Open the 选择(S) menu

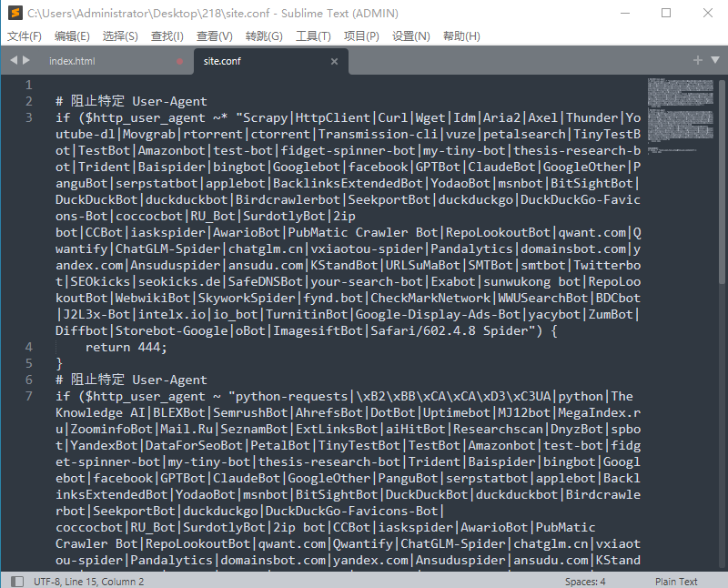120,35
